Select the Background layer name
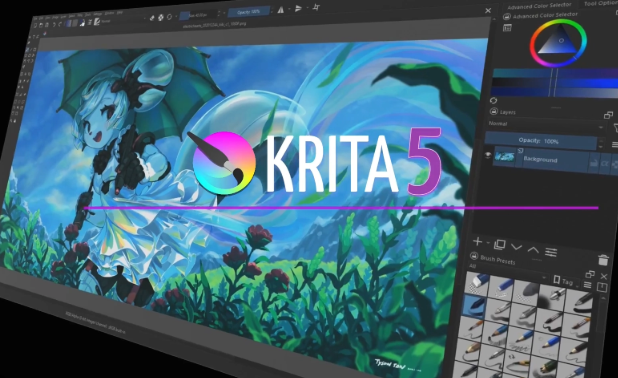The width and height of the screenshot is (618, 378). click(x=540, y=160)
